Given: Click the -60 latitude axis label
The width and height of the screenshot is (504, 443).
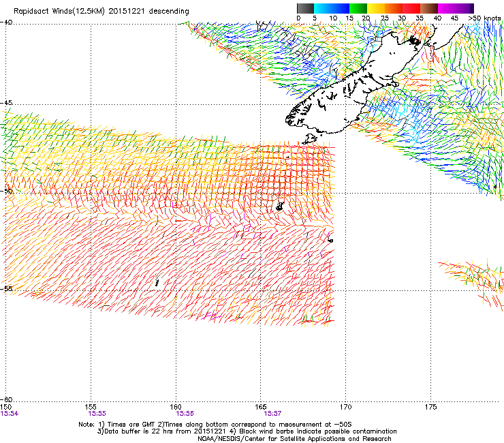Looking at the screenshot, I should 6,399.
